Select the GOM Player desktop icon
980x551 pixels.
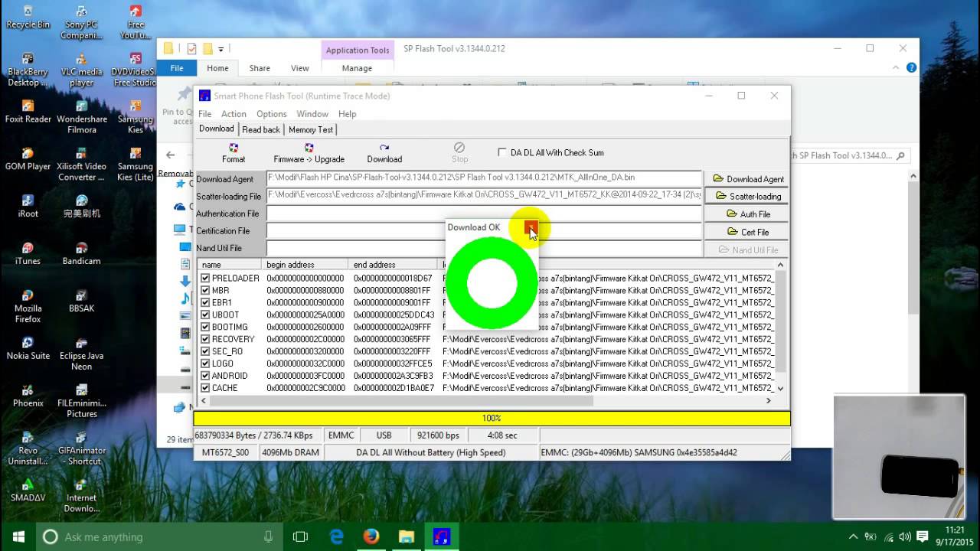click(x=28, y=159)
